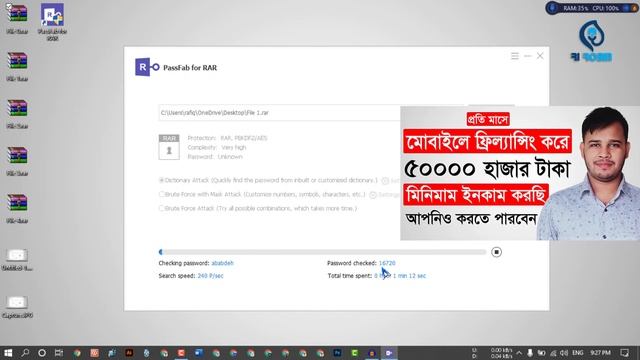
Task: Switch to the active purple recorder taskbar icon
Action: 389,353
